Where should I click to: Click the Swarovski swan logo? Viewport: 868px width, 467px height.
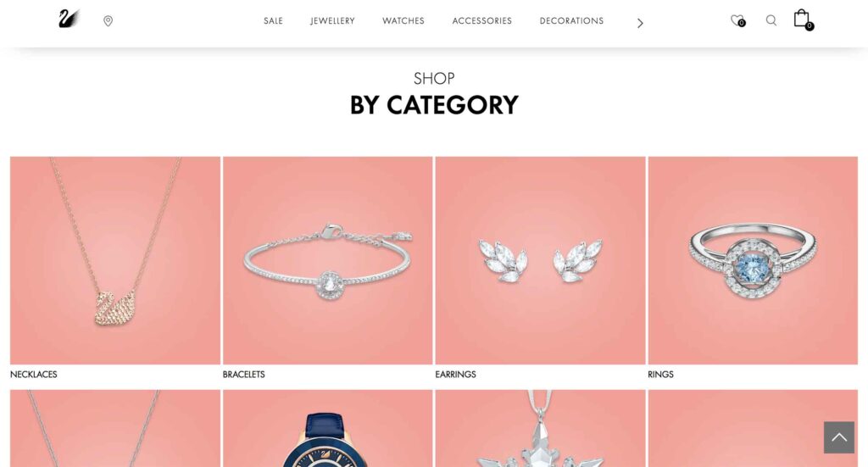click(x=70, y=19)
